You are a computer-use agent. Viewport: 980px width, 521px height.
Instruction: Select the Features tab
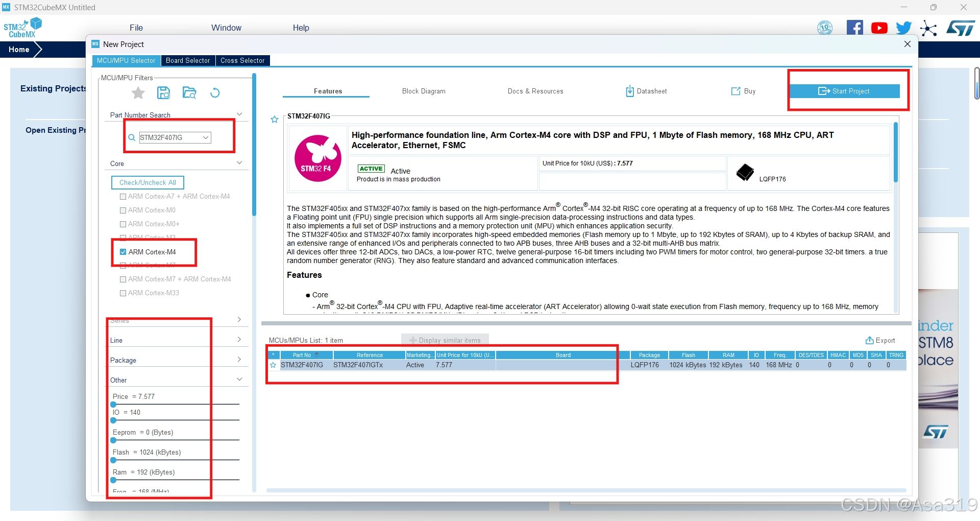(328, 91)
